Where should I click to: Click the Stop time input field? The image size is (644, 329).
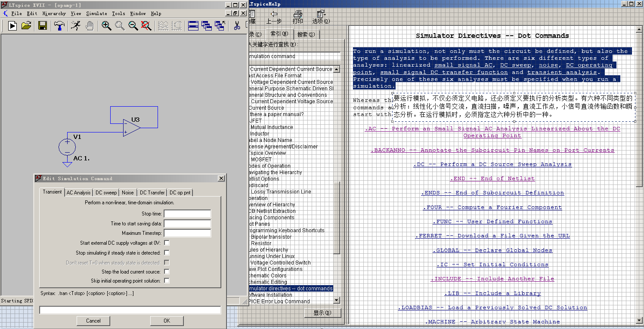click(187, 214)
